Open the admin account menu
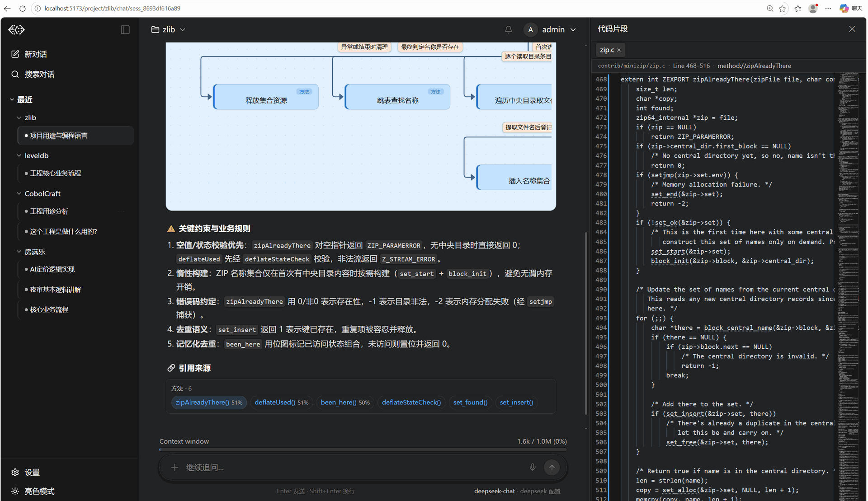 point(550,30)
